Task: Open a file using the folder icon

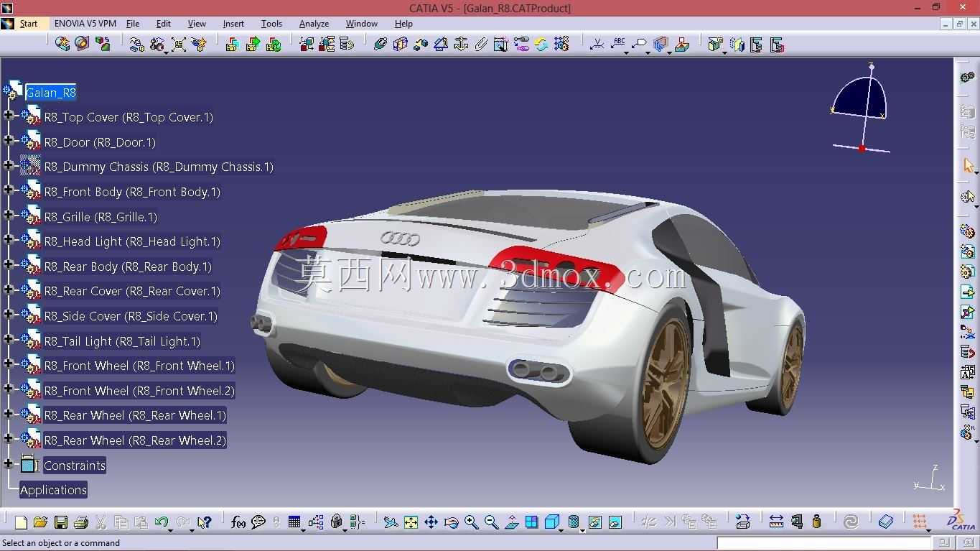Action: [41, 522]
